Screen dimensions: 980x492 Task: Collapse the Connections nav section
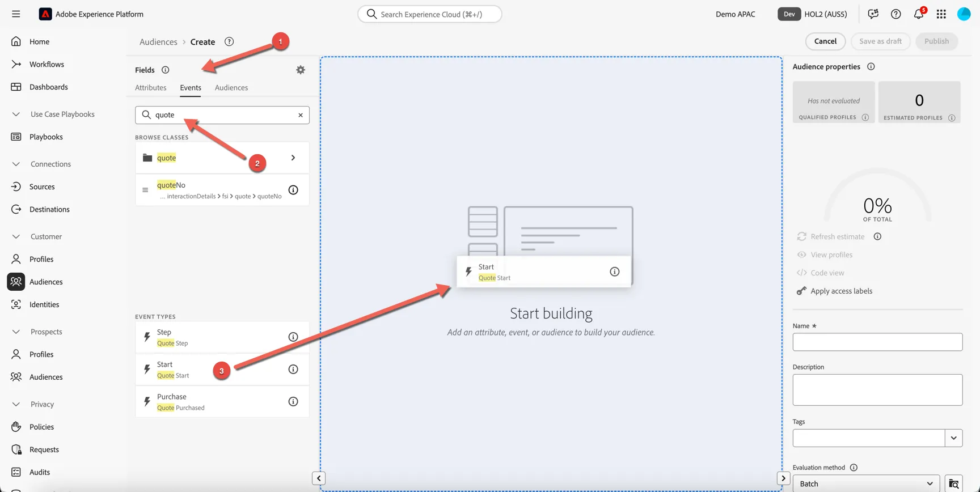coord(16,164)
